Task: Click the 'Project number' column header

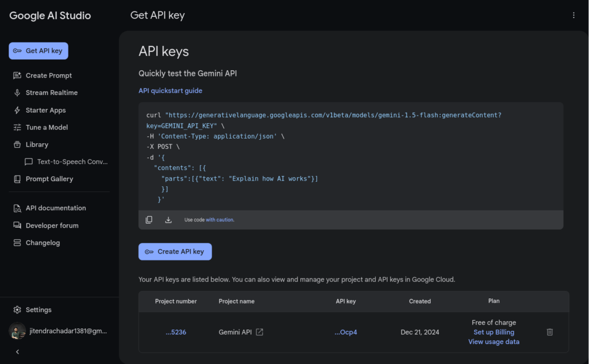Action: click(176, 301)
